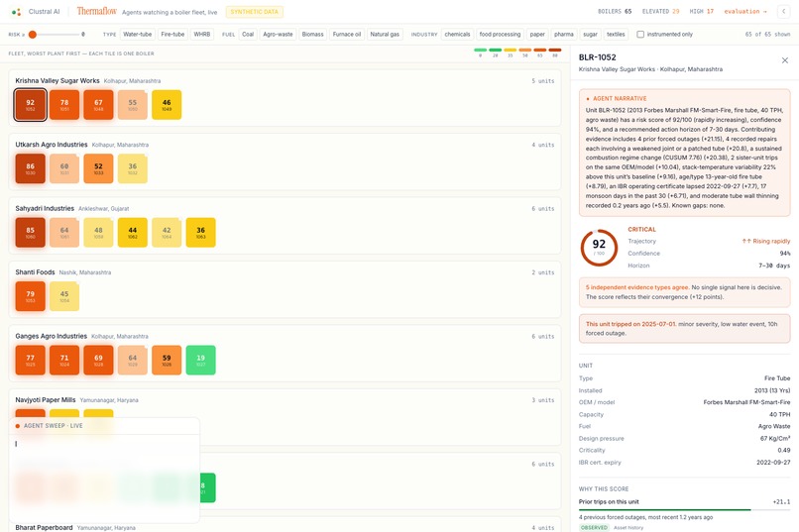
Task: Filter by sugar industry
Action: click(x=590, y=35)
